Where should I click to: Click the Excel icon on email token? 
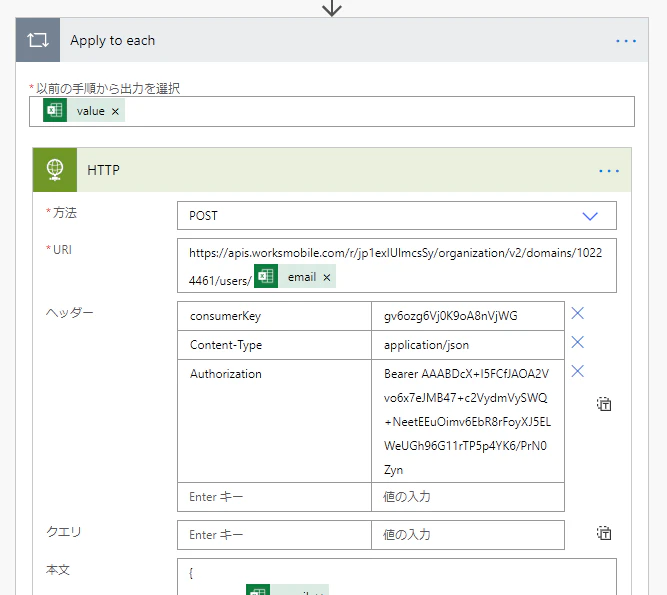[x=266, y=276]
